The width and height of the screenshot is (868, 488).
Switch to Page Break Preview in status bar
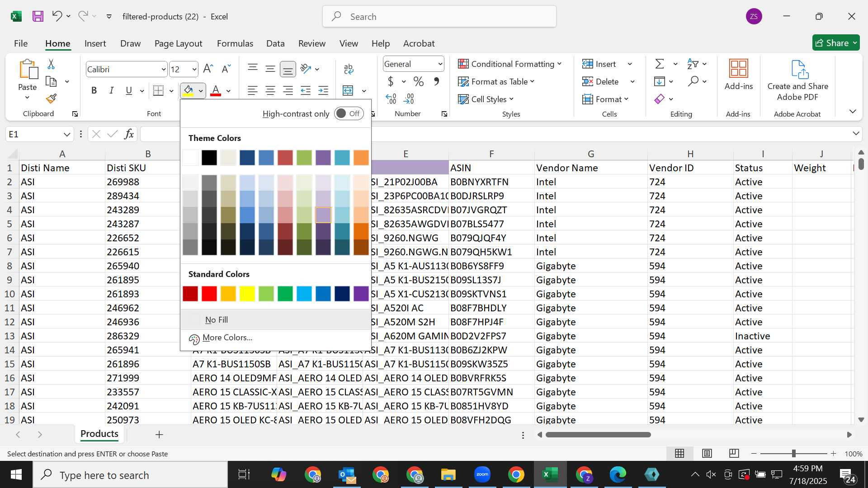click(x=734, y=453)
